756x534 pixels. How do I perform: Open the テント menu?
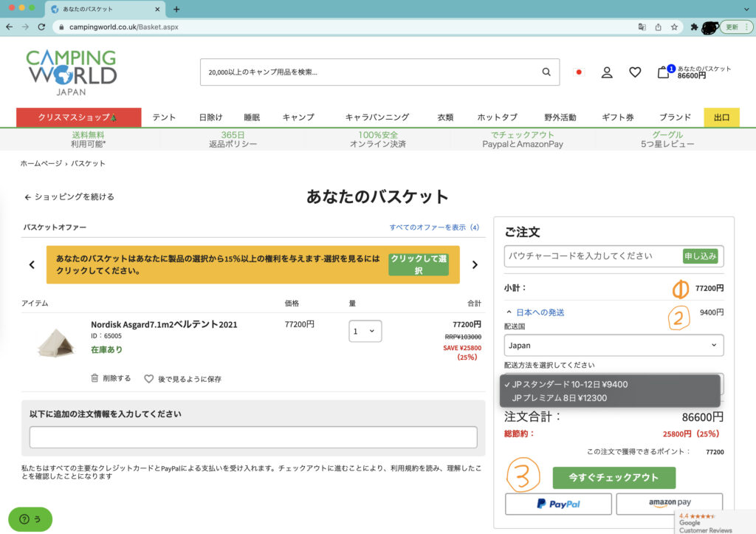click(164, 117)
